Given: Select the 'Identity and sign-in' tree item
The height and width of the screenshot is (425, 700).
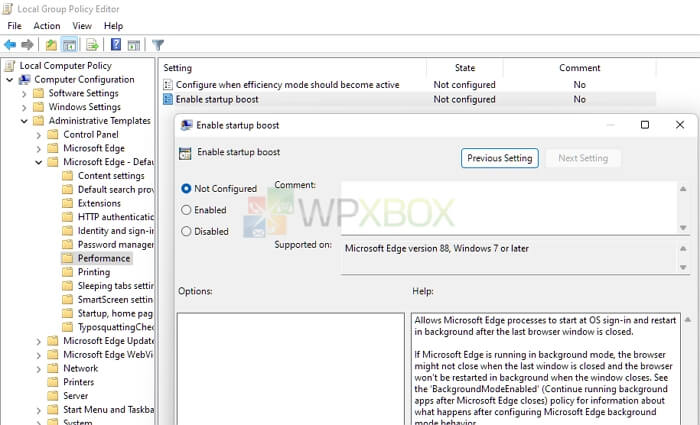Looking at the screenshot, I should [x=116, y=231].
